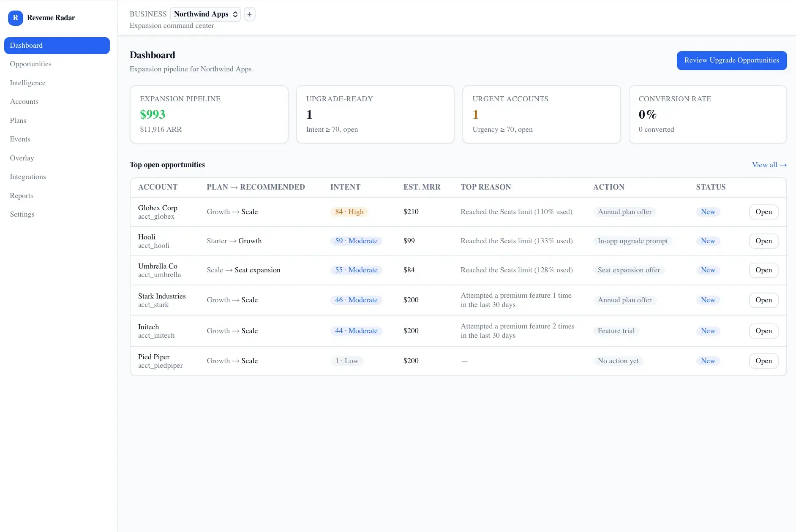Click Annual plan offer tag for Stark

tap(624, 300)
